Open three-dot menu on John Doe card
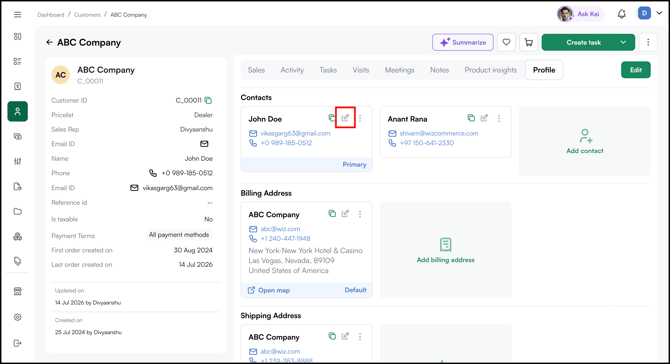670x364 pixels. tap(360, 118)
